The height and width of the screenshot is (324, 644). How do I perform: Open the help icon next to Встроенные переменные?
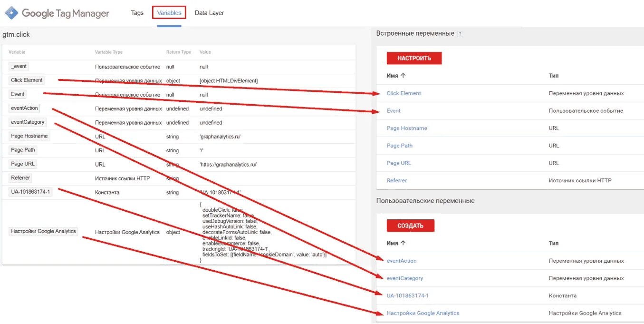460,34
